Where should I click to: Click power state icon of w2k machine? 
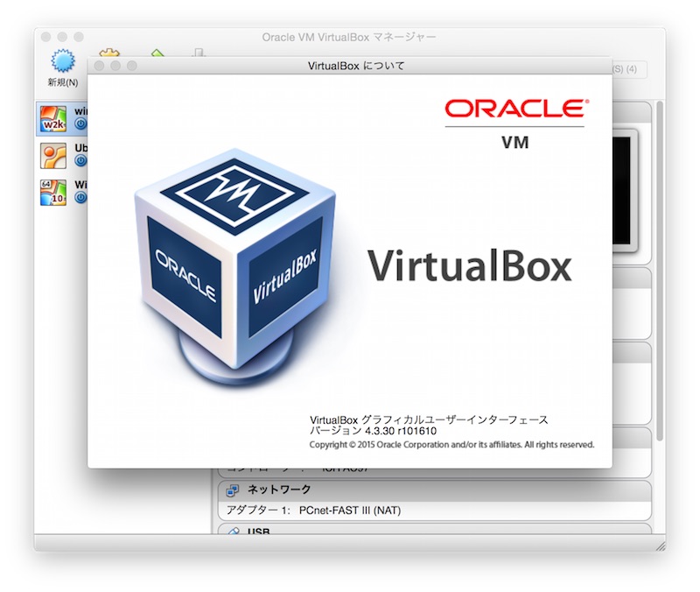tap(80, 123)
